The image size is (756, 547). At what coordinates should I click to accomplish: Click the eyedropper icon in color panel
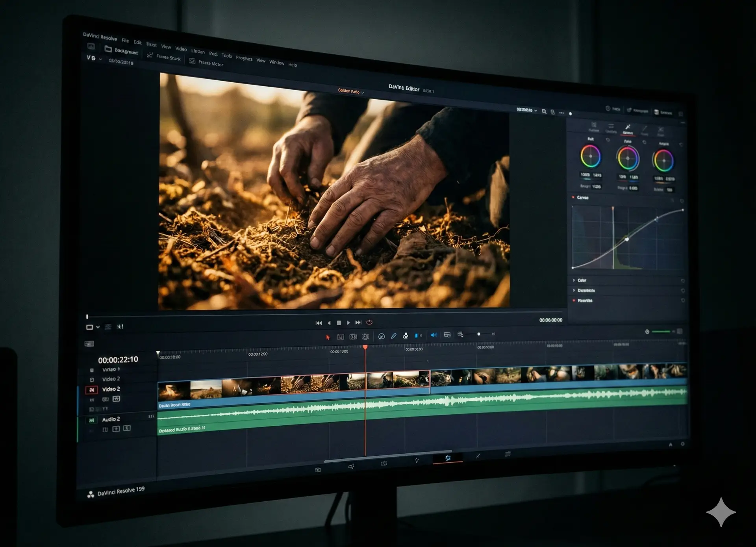pos(628,127)
